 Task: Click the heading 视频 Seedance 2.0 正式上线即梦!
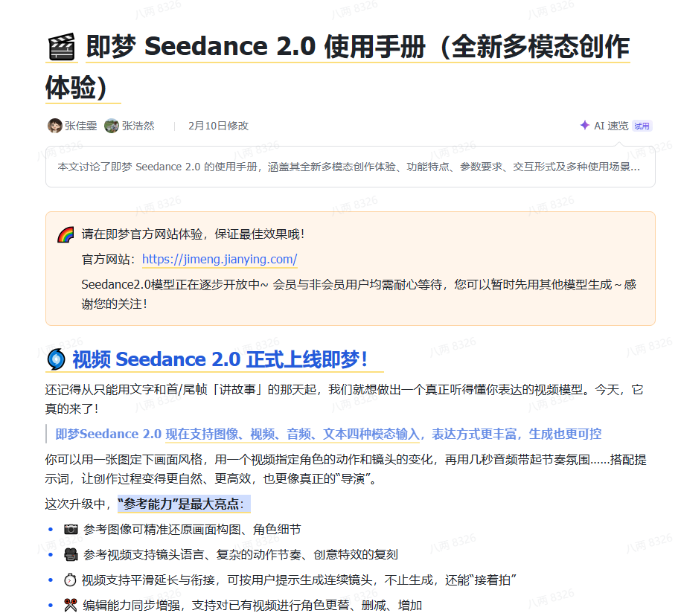(x=220, y=359)
